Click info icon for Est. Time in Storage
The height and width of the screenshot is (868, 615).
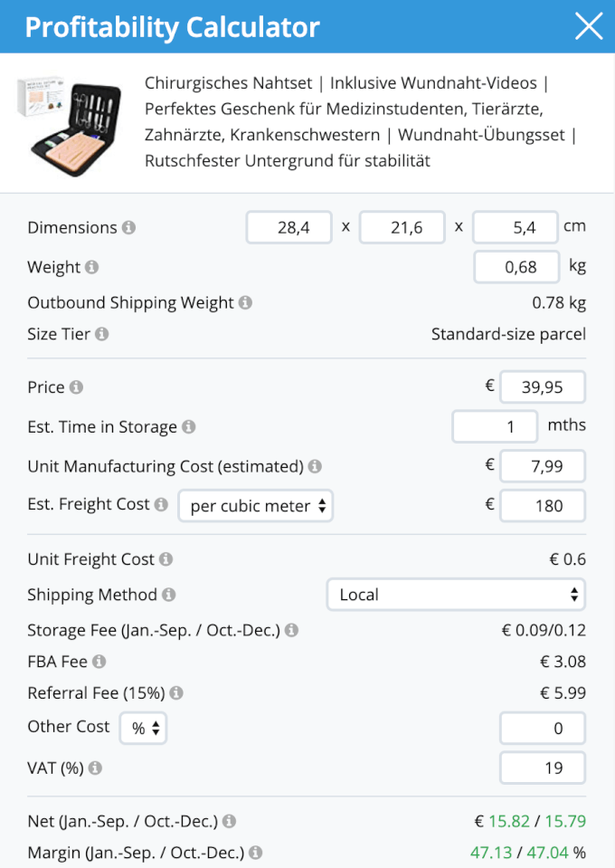click(188, 427)
